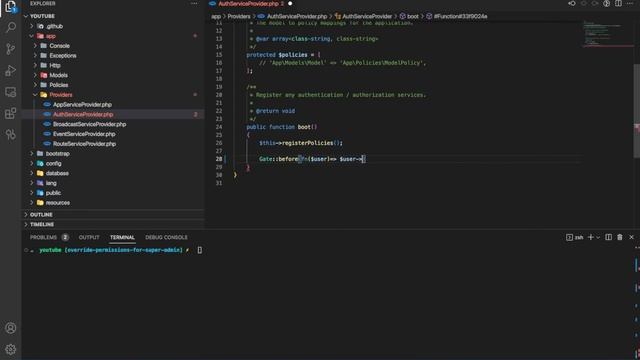Split the editor right
640x360 pixels.
618,3
